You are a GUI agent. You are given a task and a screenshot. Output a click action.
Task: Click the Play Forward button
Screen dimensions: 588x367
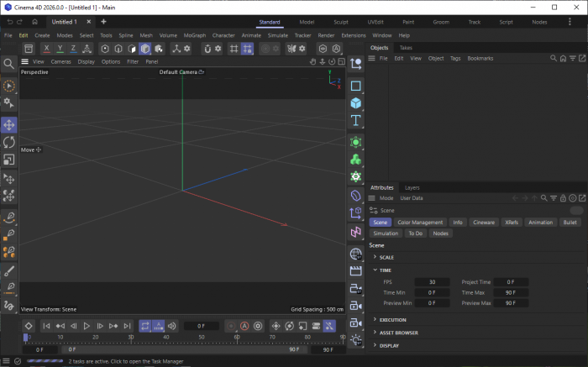tap(87, 326)
